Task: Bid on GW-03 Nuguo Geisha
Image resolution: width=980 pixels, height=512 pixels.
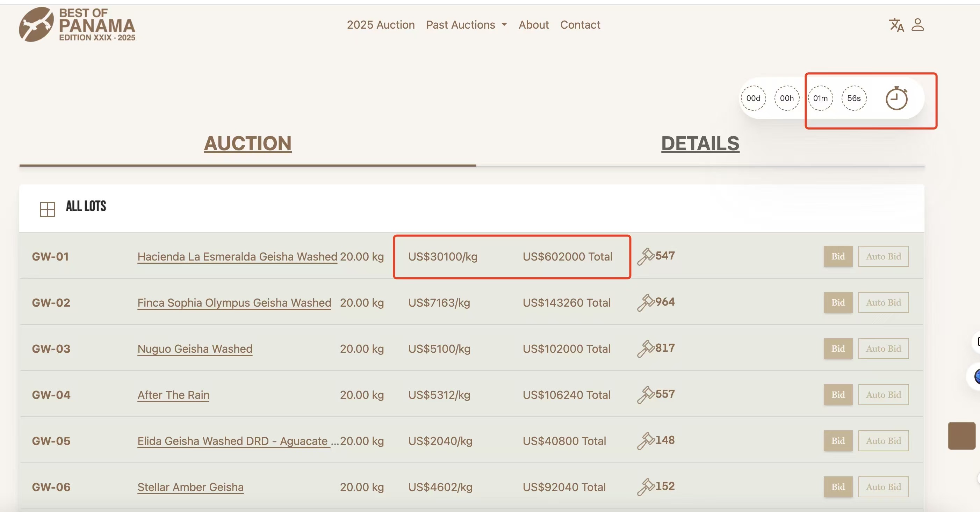Action: [x=838, y=349]
